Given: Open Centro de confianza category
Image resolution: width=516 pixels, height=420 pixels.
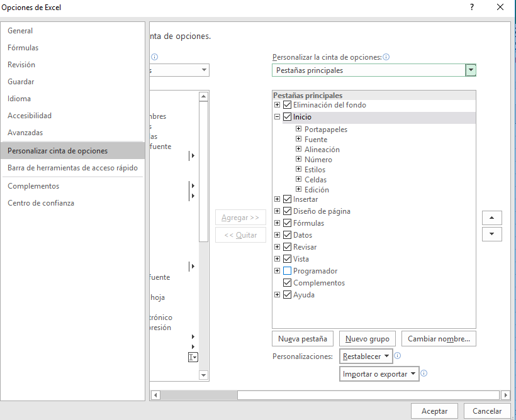Looking at the screenshot, I should tap(41, 203).
